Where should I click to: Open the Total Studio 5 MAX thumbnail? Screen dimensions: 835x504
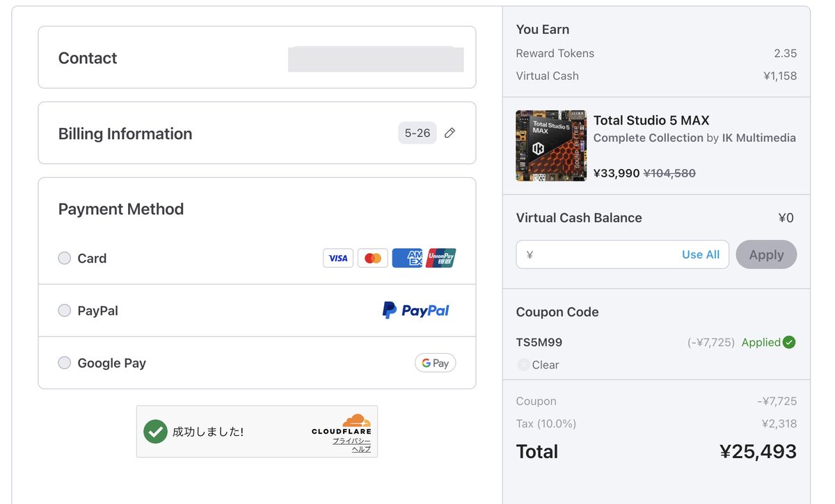point(551,145)
